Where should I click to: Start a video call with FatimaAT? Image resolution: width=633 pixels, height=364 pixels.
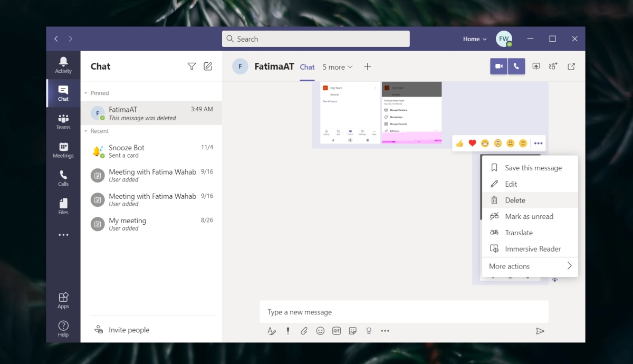[498, 66]
